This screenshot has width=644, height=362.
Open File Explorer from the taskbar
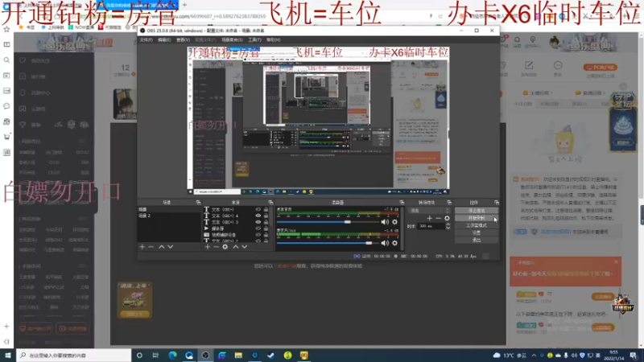(238, 355)
